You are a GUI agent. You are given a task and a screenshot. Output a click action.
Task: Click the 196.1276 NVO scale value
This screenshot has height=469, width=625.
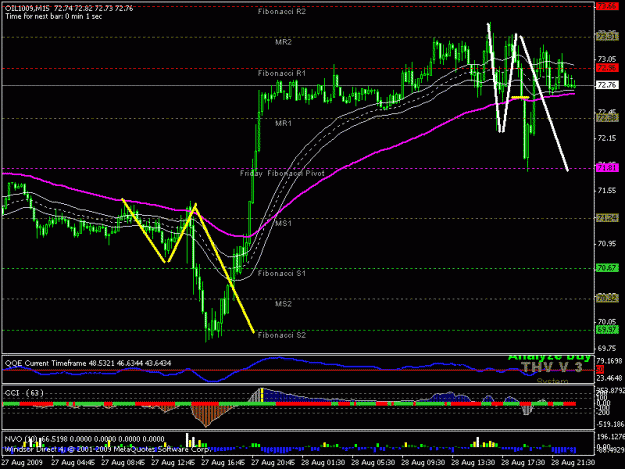pyautogui.click(x=610, y=437)
